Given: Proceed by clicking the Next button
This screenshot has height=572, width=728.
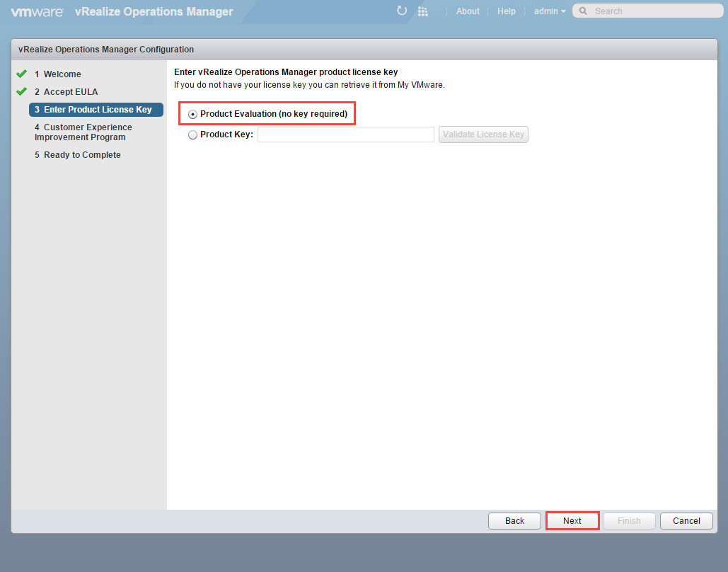Looking at the screenshot, I should [x=572, y=521].
